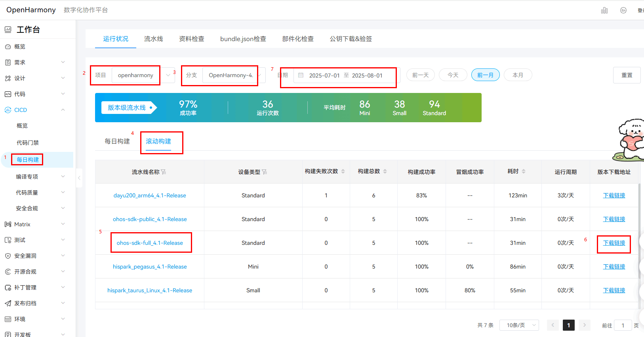Click the 环境 sidebar icon
This screenshot has width=644, height=337.
click(8, 319)
